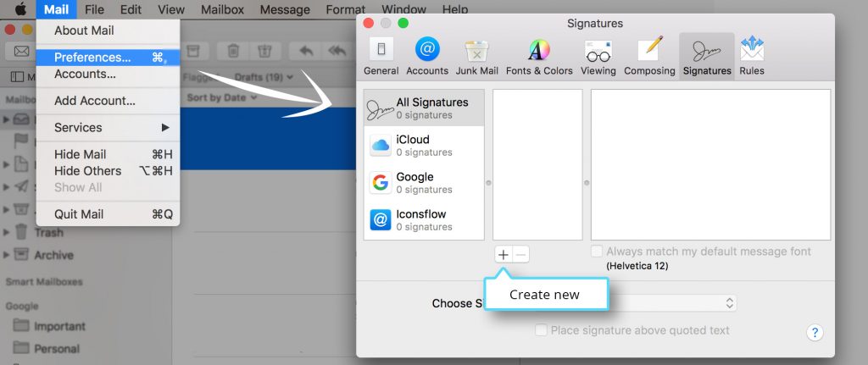Open the File menu
This screenshot has width=868, height=365.
click(x=95, y=9)
